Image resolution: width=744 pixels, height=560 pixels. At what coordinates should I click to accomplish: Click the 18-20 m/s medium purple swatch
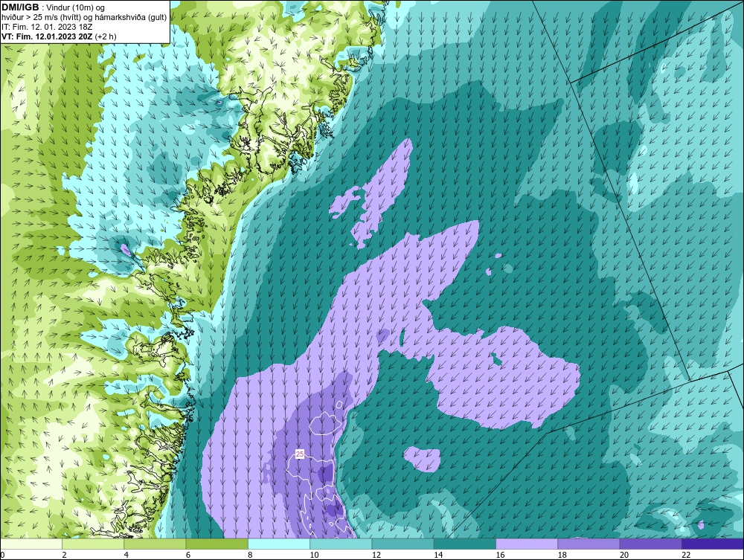coord(589,544)
